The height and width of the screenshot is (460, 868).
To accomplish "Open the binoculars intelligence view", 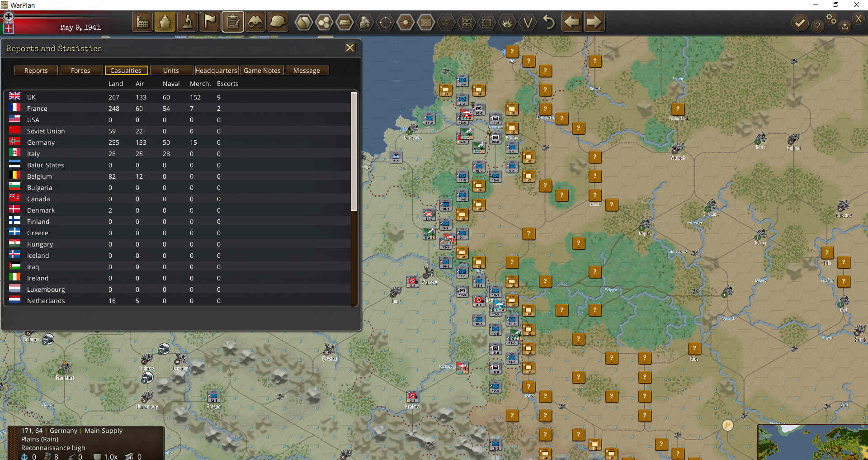I will click(x=255, y=22).
